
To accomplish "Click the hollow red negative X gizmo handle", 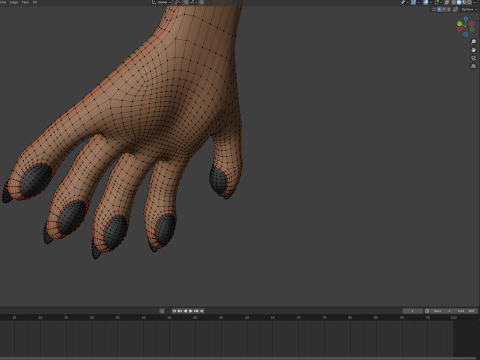I will [x=472, y=23].
